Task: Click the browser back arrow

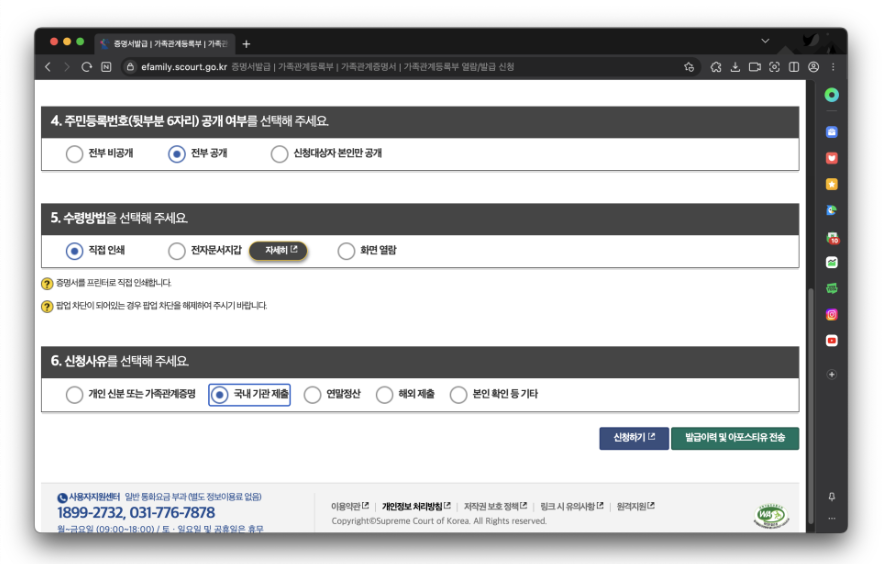Action: (47, 67)
